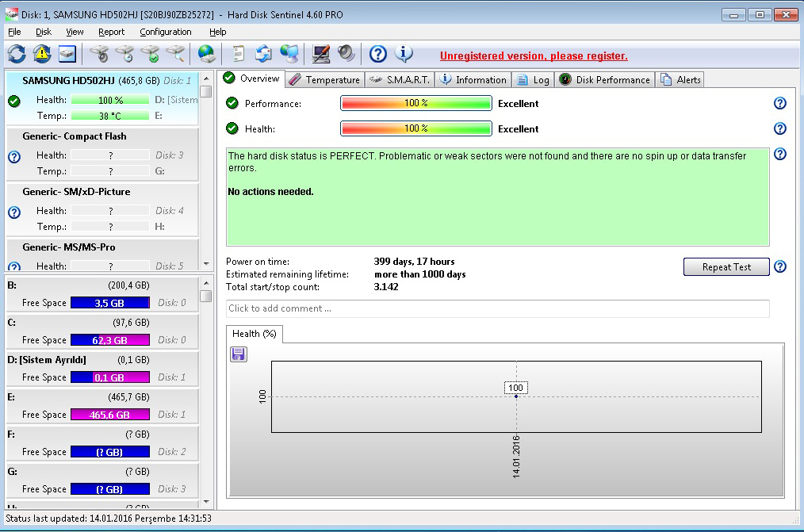
Task: Switch to the S.M.A.R.T. tab
Action: coord(400,80)
